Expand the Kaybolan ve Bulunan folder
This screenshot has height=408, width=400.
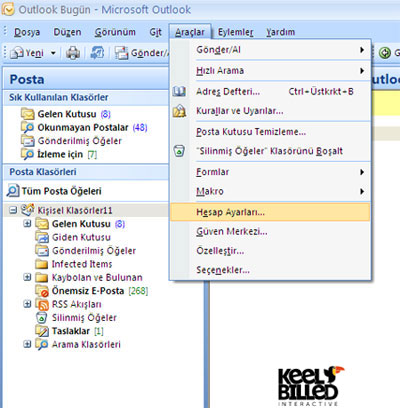point(27,277)
